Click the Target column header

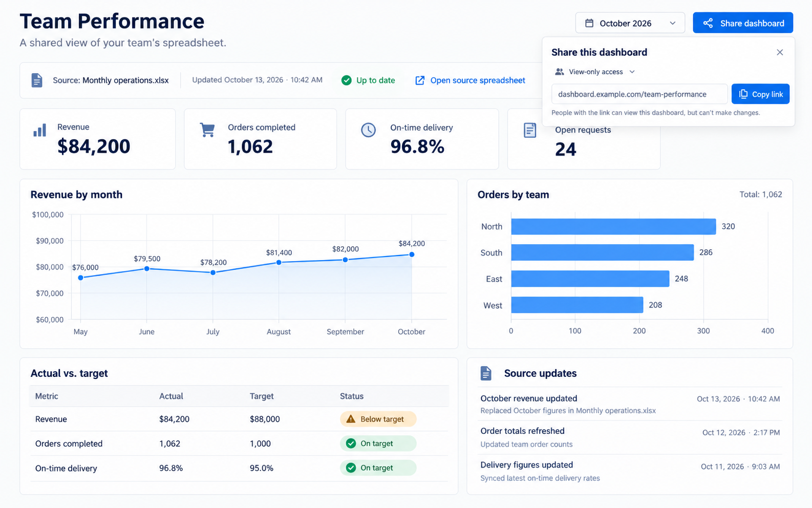262,396
